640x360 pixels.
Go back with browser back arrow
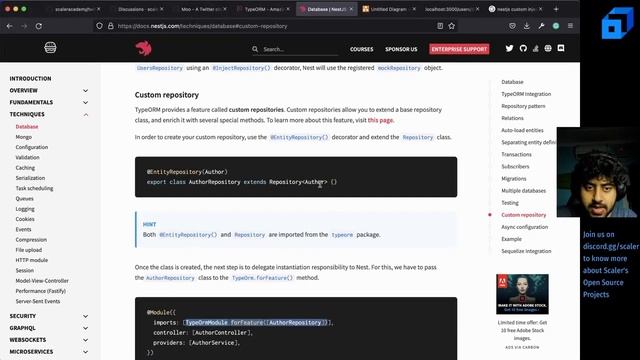point(9,26)
